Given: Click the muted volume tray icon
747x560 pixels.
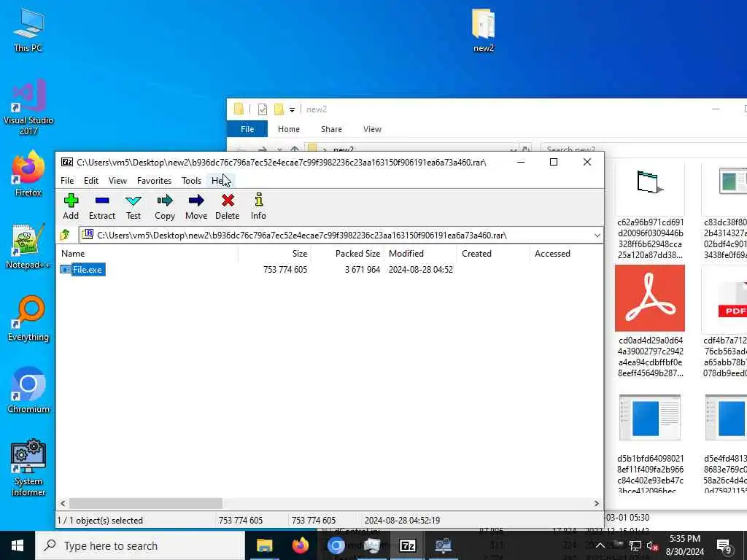Looking at the screenshot, I should tap(651, 545).
